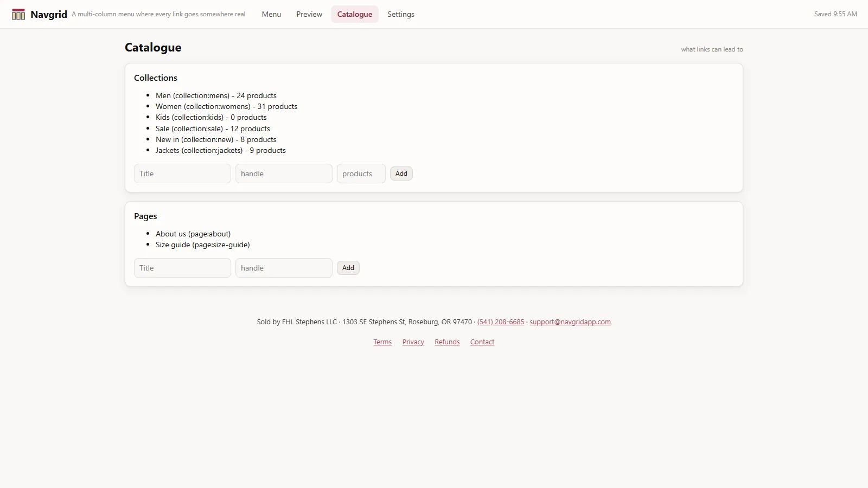Open the Privacy link in footer

click(413, 342)
